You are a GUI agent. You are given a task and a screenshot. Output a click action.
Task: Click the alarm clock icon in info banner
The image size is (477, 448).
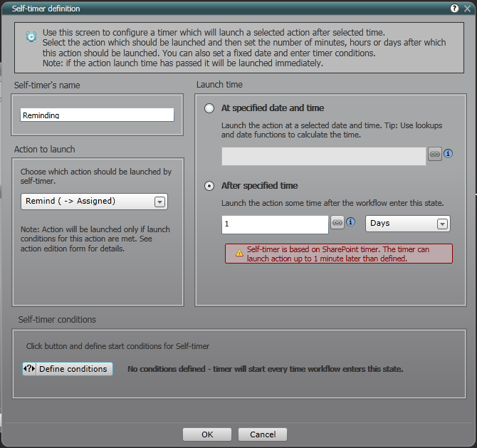coord(31,36)
